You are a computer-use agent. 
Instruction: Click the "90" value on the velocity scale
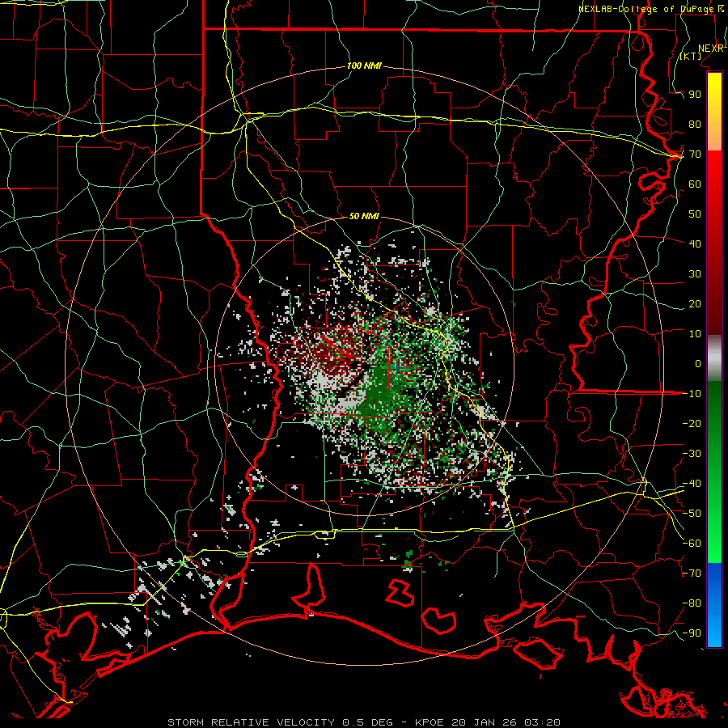point(695,95)
